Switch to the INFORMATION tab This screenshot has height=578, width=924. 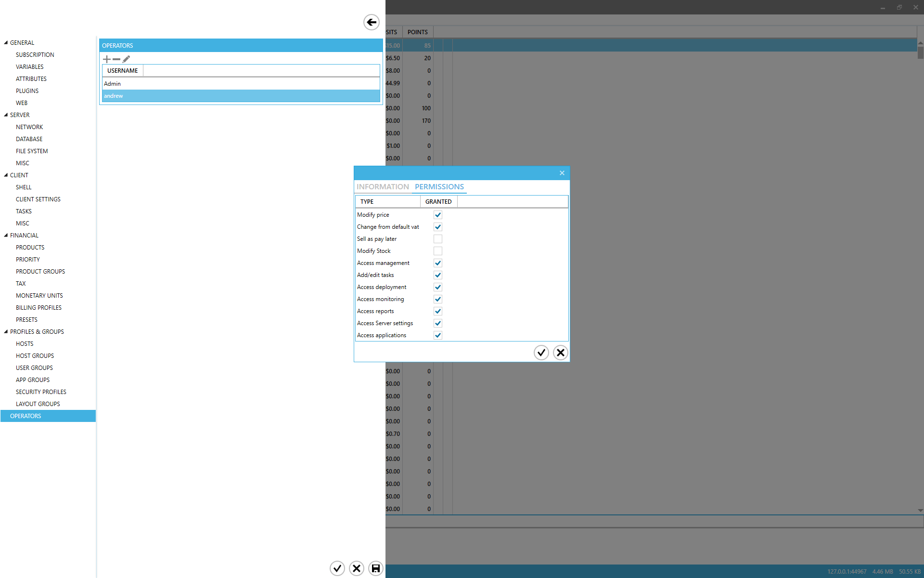click(383, 187)
